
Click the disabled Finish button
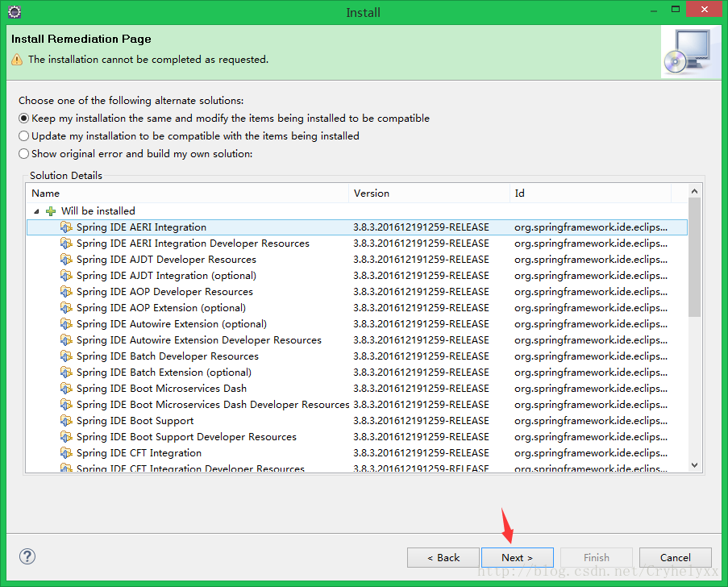point(596,558)
